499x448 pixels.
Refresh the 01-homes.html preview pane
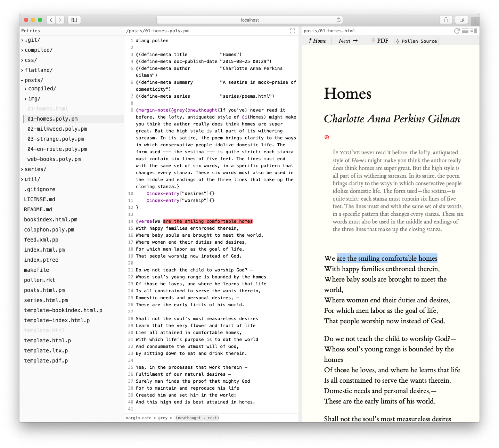coord(457,31)
